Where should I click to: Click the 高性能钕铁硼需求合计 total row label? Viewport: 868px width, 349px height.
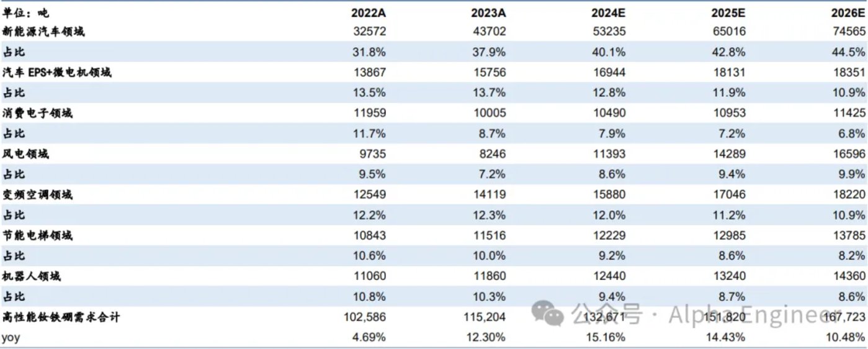(x=61, y=317)
